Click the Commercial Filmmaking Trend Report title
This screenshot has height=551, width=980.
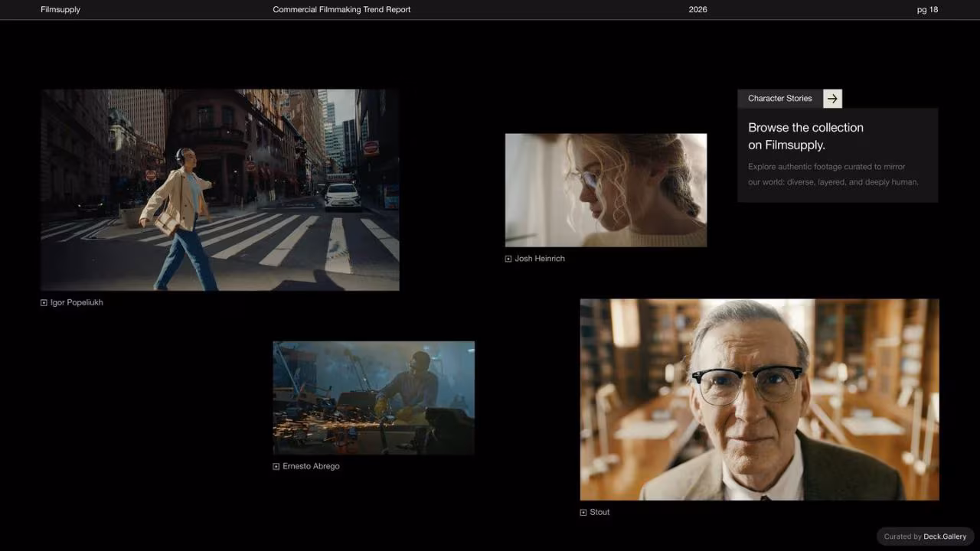(x=341, y=10)
